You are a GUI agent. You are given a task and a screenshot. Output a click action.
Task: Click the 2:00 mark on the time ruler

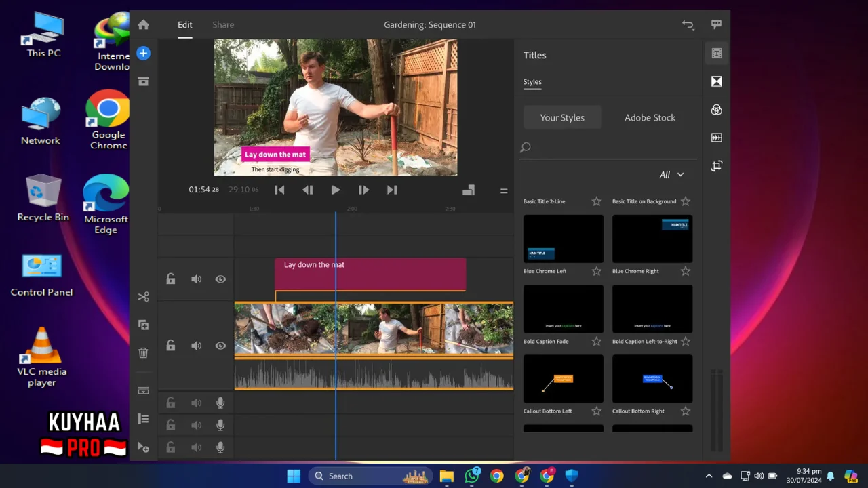click(x=352, y=209)
